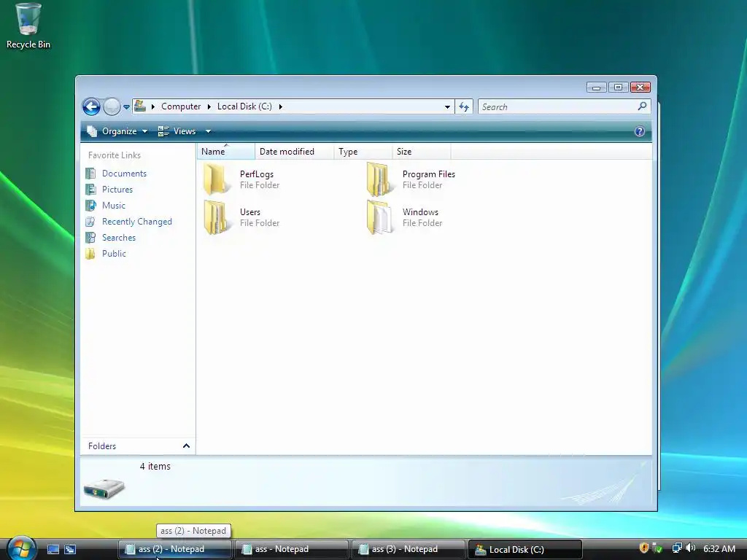Click Show Desktop quick launch icon
This screenshot has height=560, width=747.
53,549
